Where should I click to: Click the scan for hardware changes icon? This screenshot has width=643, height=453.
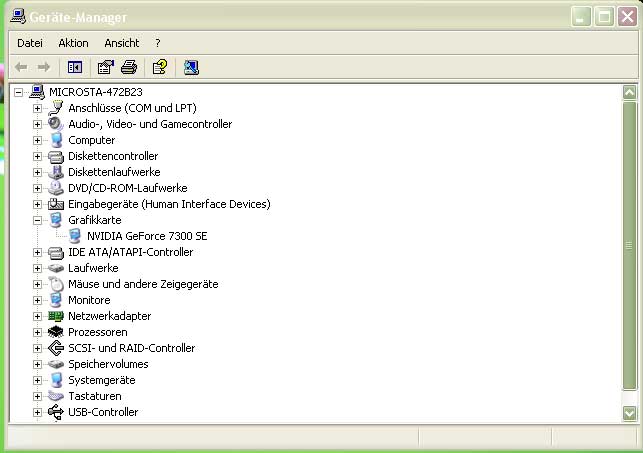pyautogui.click(x=191, y=67)
